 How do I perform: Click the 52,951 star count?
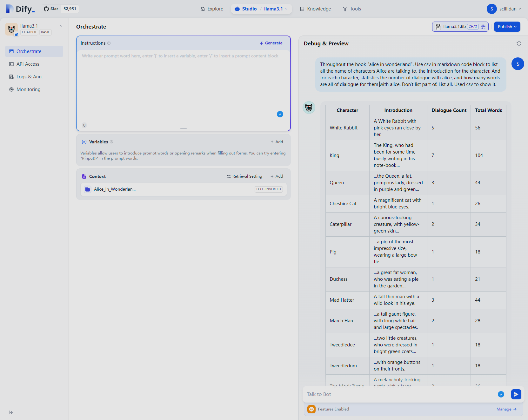click(70, 9)
